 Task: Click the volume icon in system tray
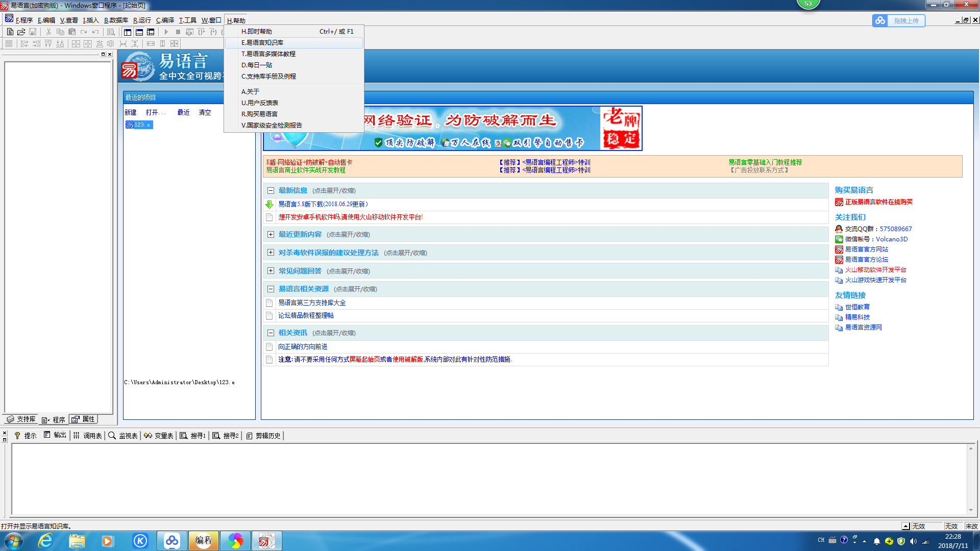(x=913, y=541)
